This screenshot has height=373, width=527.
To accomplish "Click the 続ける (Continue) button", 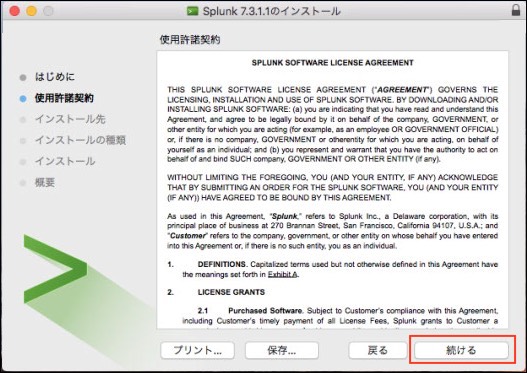I will 461,350.
